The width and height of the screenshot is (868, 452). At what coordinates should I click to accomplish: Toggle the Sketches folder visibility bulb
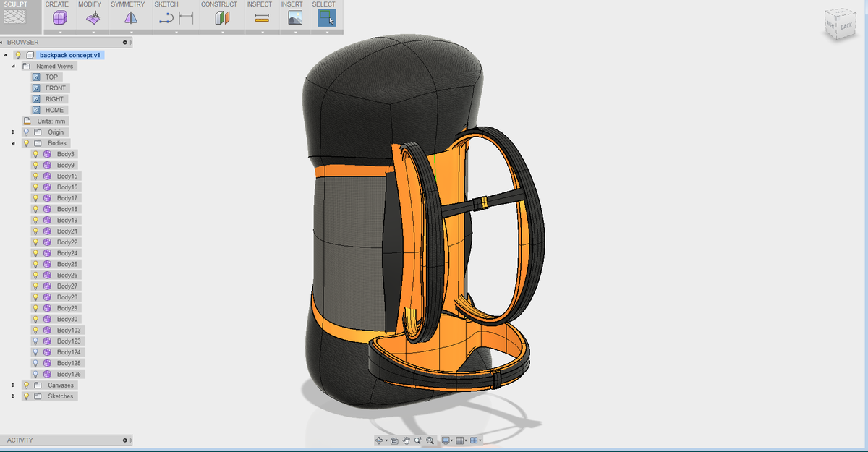[x=26, y=396]
